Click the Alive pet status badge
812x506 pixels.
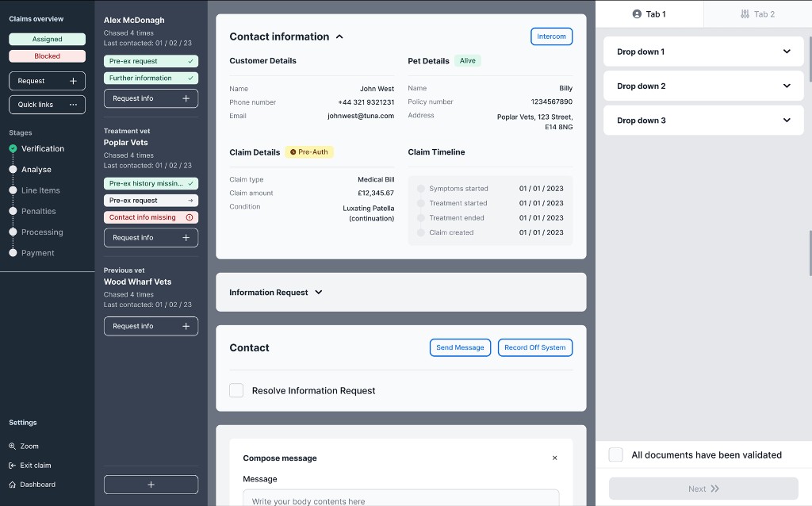pyautogui.click(x=468, y=60)
